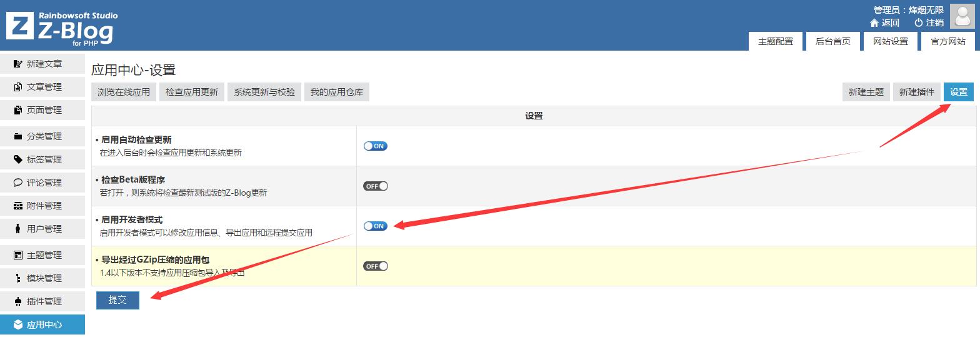The height and width of the screenshot is (337, 980).
Task: Click the 模块管理 module icon
Action: click(18, 278)
